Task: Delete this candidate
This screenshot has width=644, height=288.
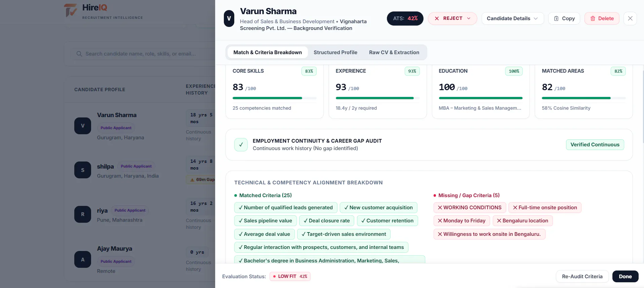Action: tap(602, 19)
